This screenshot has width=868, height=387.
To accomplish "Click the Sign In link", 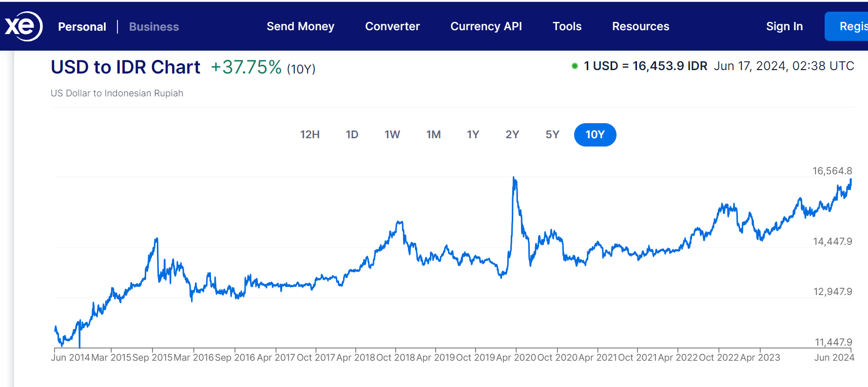I will [784, 26].
